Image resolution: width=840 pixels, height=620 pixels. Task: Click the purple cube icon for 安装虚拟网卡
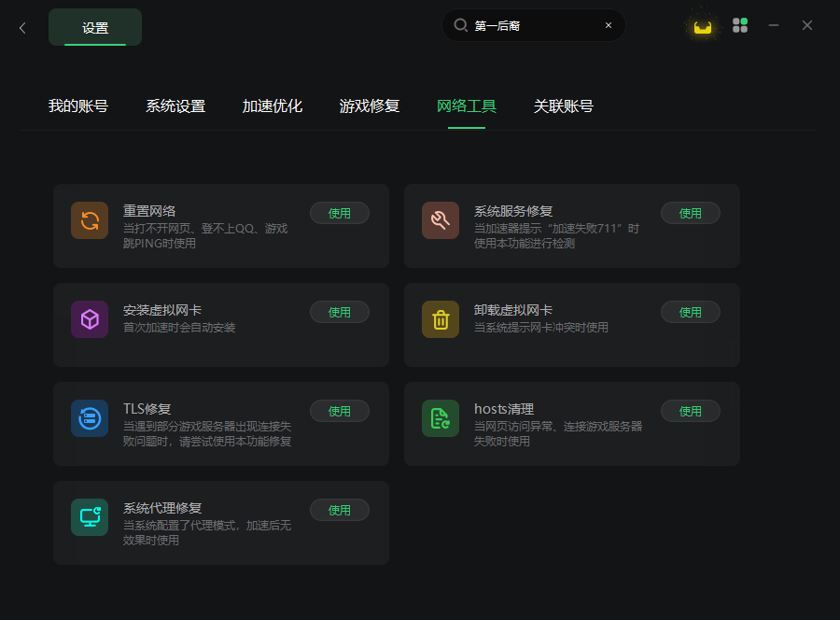90,319
